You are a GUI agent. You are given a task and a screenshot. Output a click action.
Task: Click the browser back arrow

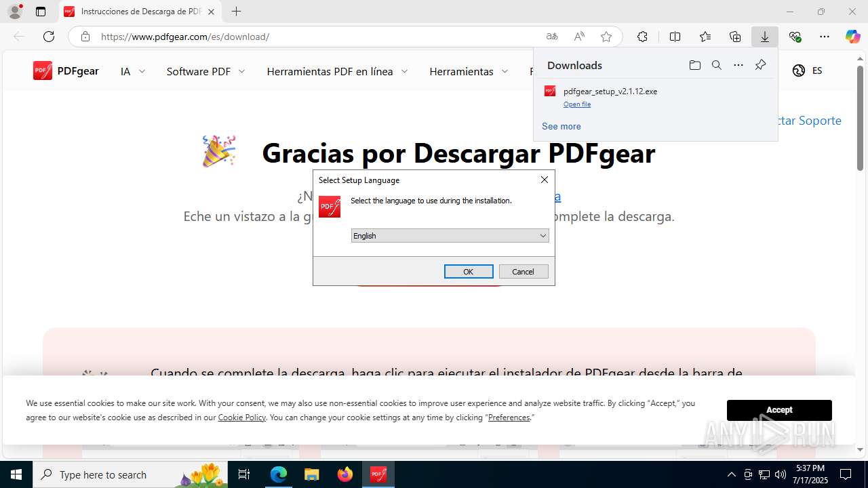19,37
